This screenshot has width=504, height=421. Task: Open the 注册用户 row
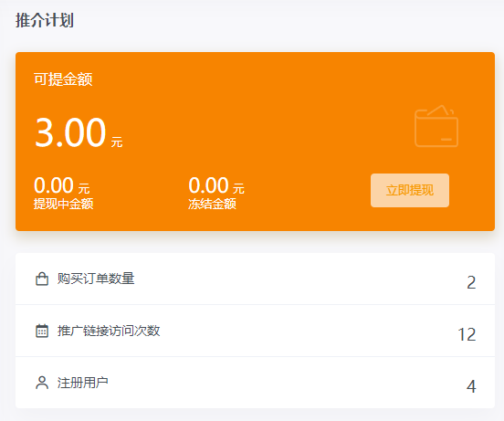pyautogui.click(x=255, y=383)
